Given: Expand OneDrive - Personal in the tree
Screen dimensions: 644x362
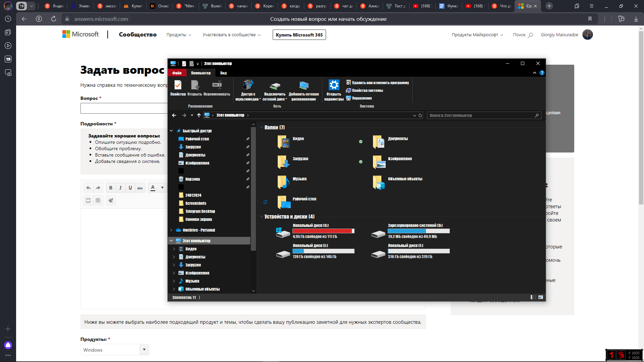Looking at the screenshot, I should [171, 230].
